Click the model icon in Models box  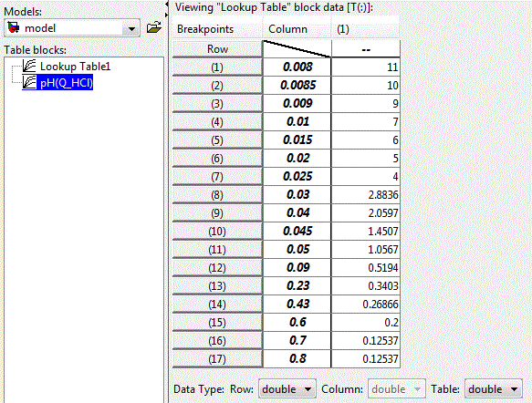tap(14, 27)
